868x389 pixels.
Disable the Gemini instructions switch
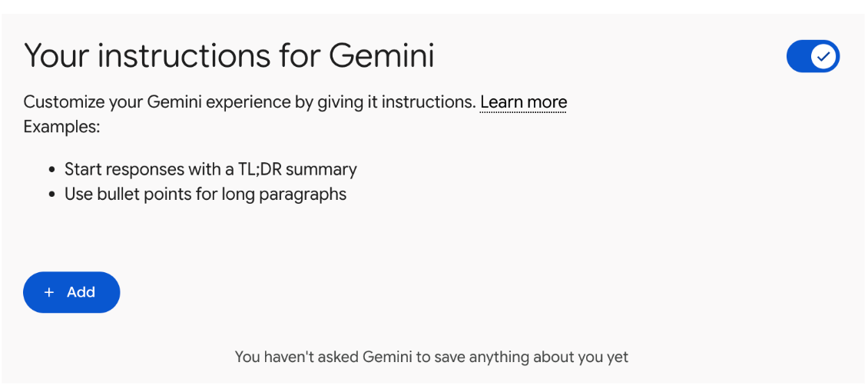click(x=813, y=57)
